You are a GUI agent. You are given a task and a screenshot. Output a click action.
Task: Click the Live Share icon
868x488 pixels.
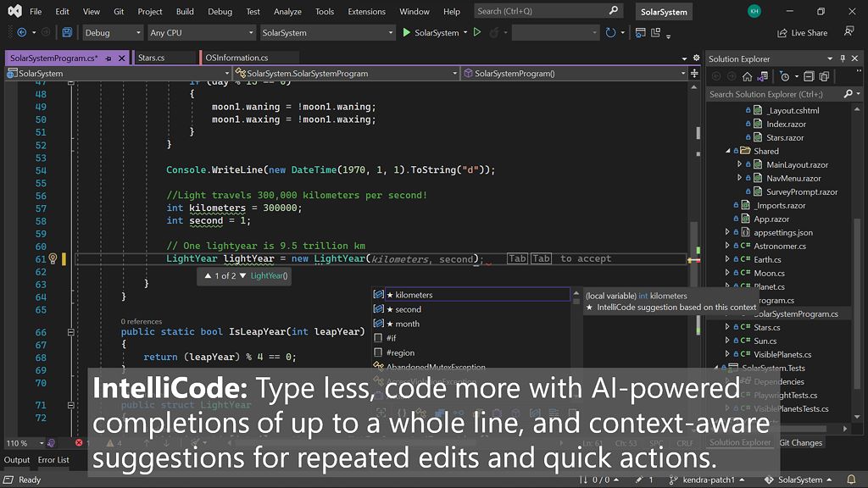[x=782, y=33]
